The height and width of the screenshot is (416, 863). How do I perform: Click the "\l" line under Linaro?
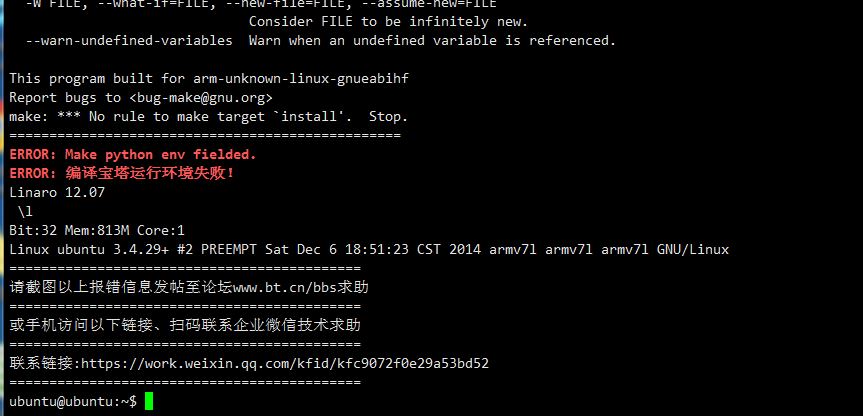[25, 211]
